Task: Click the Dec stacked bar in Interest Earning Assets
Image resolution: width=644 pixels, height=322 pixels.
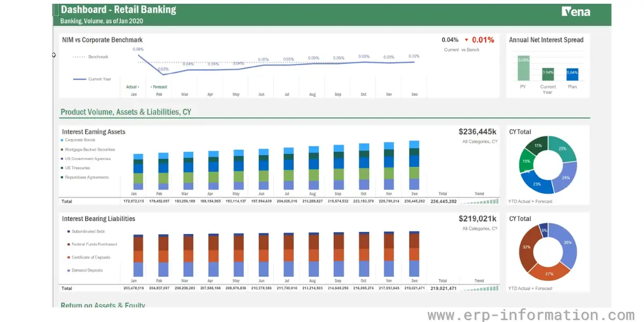Action: tap(414, 165)
